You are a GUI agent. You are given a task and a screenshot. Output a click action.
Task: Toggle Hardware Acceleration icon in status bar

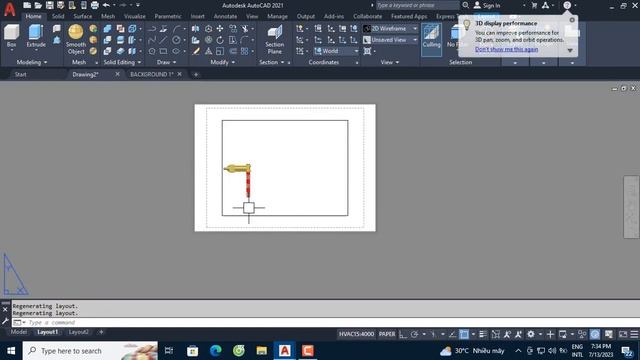coord(595,334)
